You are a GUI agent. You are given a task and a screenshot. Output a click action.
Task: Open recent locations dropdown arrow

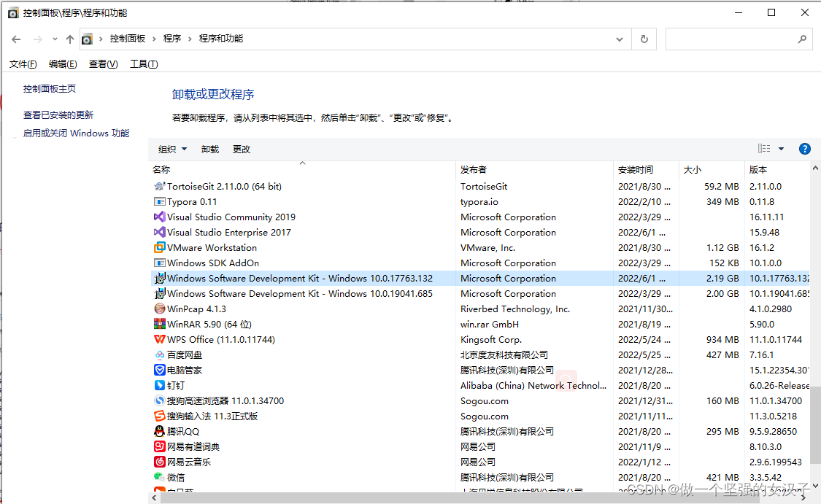pyautogui.click(x=55, y=39)
